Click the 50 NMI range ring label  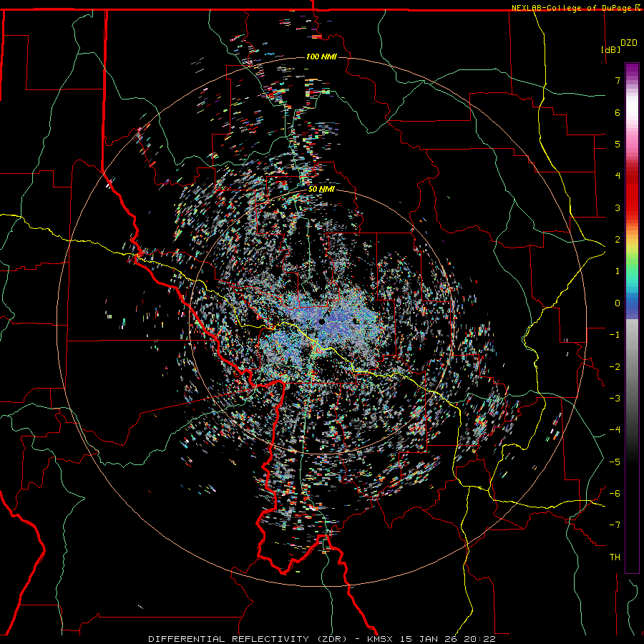[321, 190]
